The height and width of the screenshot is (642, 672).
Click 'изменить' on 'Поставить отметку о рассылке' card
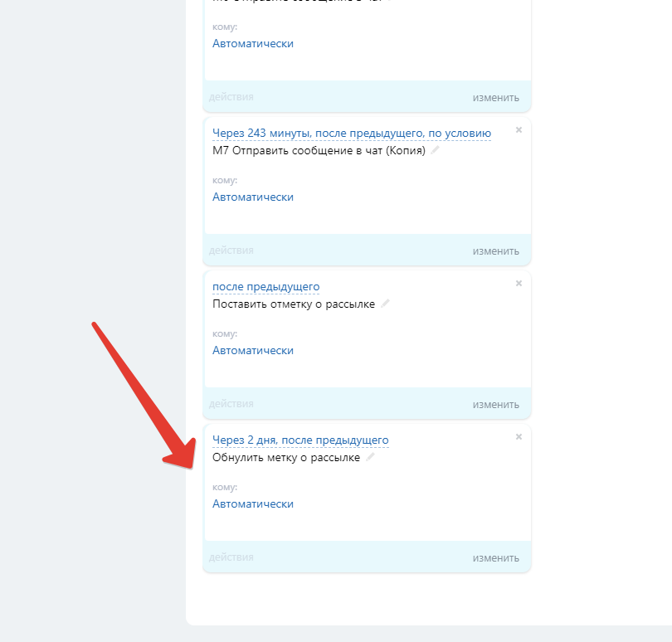(495, 404)
